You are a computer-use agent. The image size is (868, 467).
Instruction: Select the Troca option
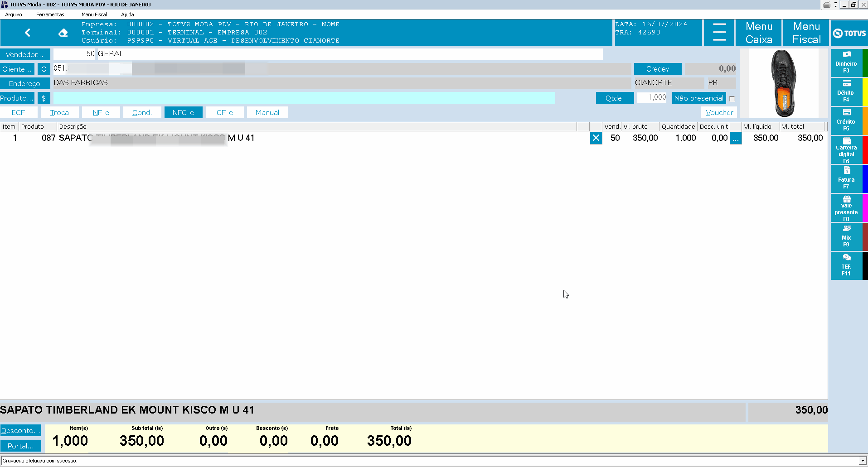pyautogui.click(x=60, y=113)
